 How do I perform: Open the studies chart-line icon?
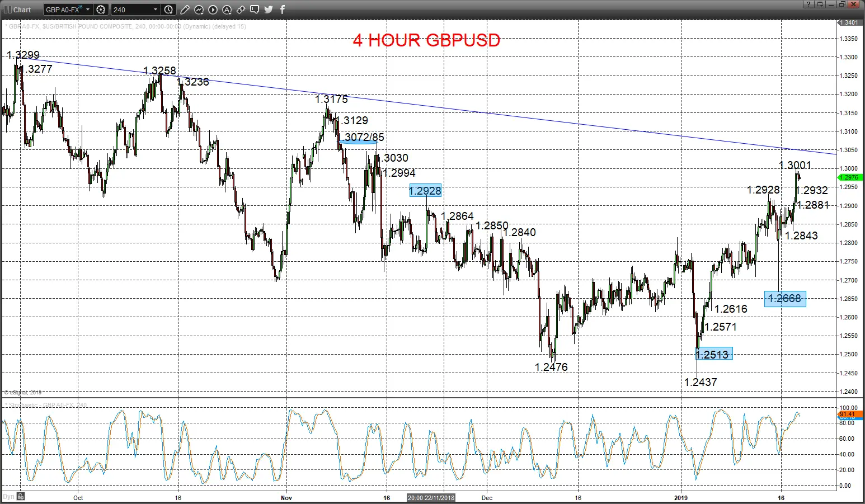tap(199, 10)
